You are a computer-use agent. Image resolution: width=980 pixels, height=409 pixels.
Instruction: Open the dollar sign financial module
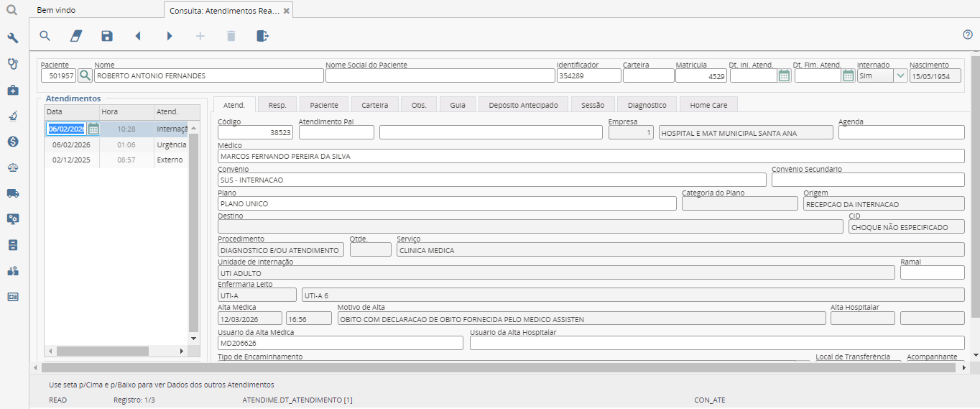[12, 142]
